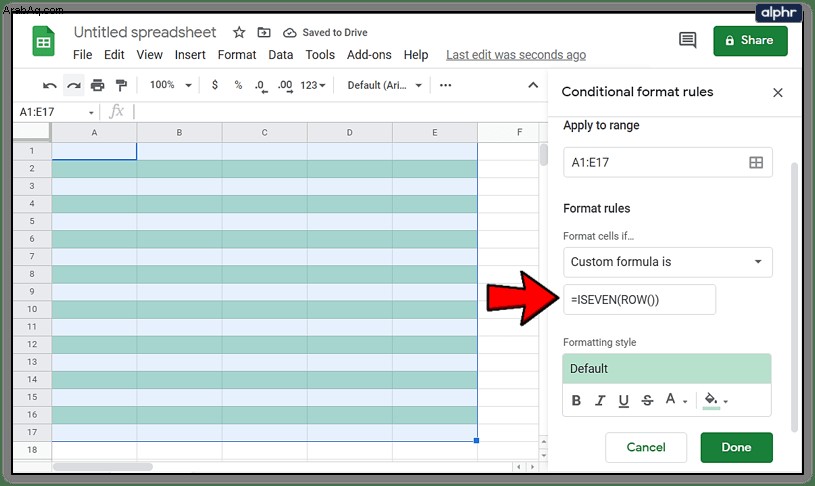
Task: Click the Saved to Drive cloud icon
Action: (290, 33)
